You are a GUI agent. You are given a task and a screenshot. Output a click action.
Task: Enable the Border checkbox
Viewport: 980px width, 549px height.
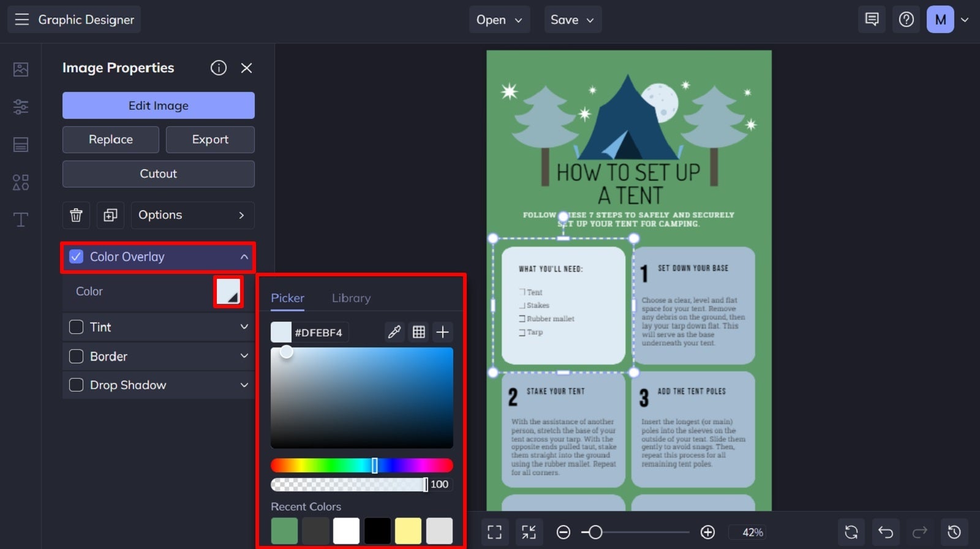pyautogui.click(x=77, y=356)
